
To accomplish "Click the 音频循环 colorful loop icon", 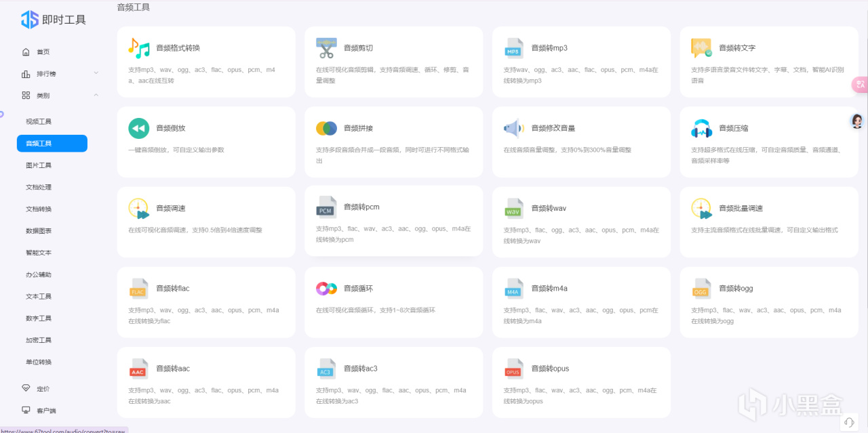I will (x=326, y=289).
